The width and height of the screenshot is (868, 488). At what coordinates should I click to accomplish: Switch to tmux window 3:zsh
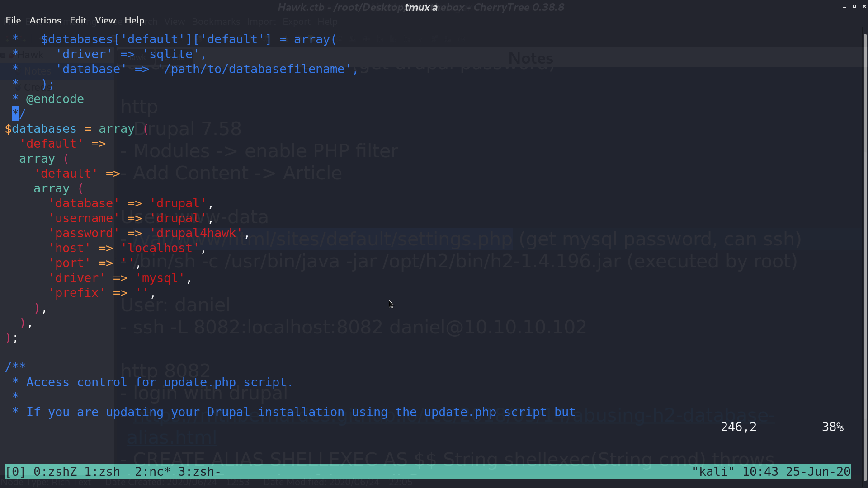pyautogui.click(x=200, y=472)
